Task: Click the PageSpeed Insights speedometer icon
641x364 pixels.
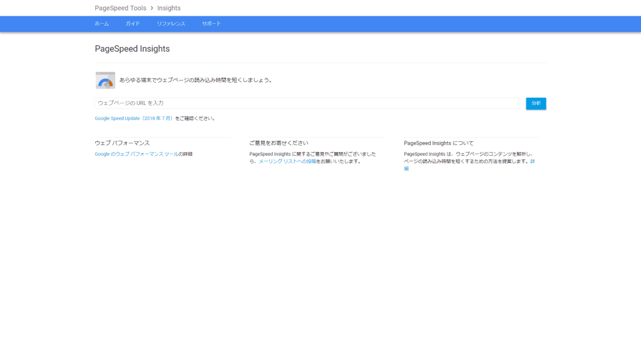Action: coord(105,80)
